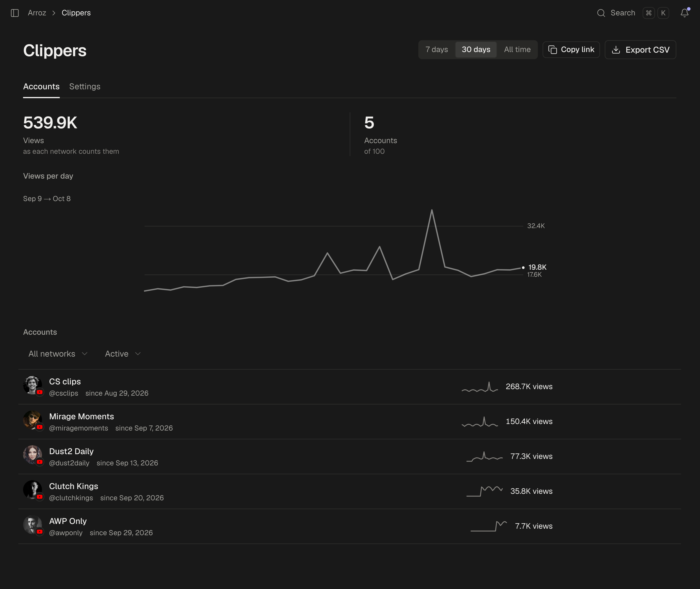
Task: Open the CS clips avatar
Action: pos(32,385)
